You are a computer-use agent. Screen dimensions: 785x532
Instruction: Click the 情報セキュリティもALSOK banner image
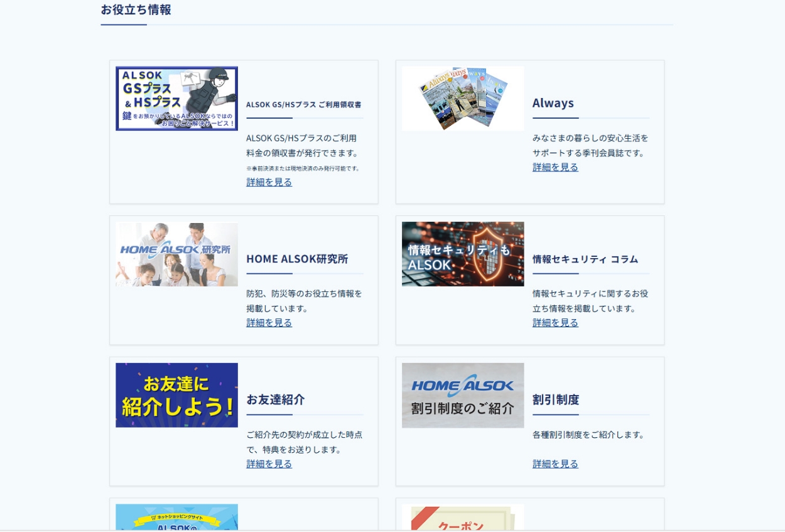463,254
